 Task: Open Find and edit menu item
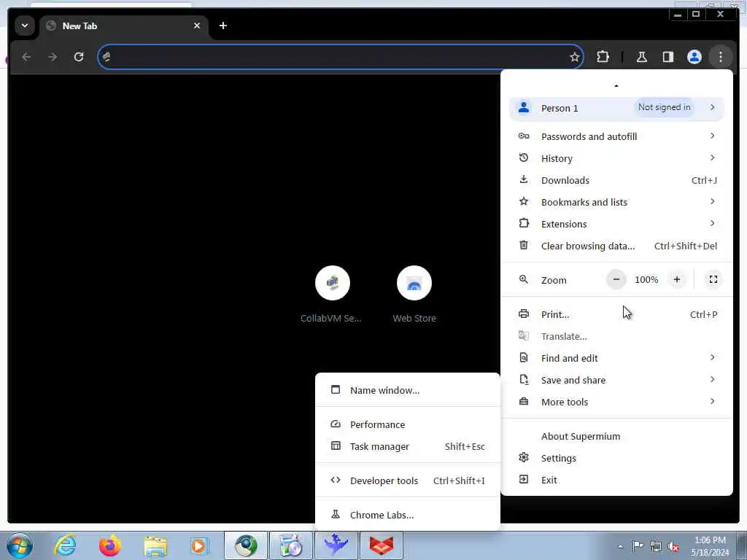616,359
